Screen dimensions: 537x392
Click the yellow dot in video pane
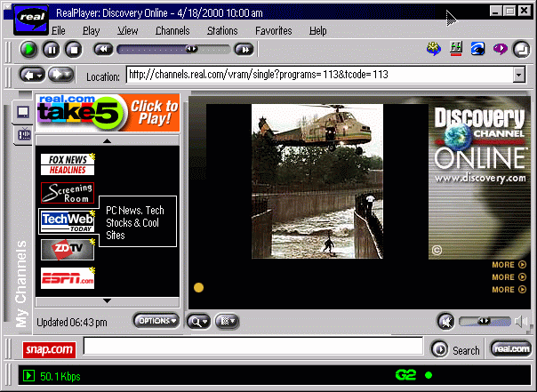198,288
